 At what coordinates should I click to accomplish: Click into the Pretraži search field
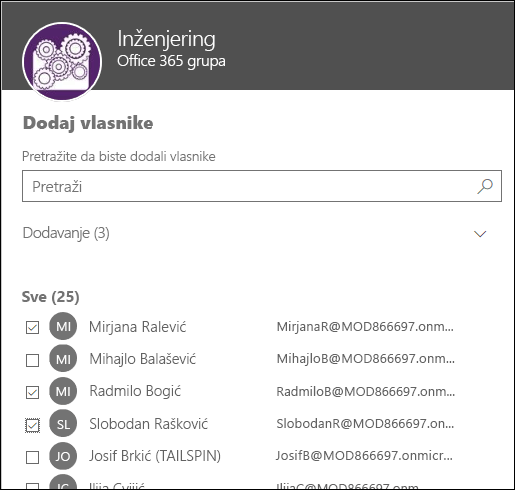262,186
